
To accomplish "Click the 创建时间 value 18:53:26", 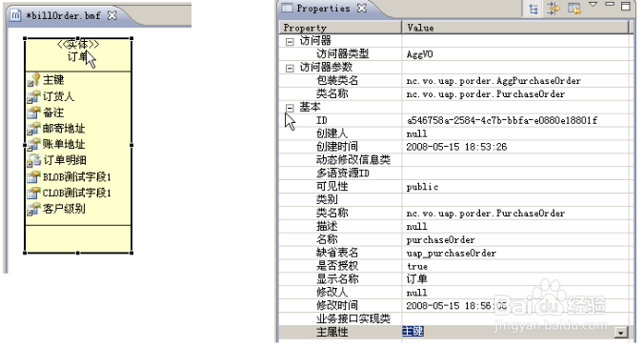I will pos(456,147).
